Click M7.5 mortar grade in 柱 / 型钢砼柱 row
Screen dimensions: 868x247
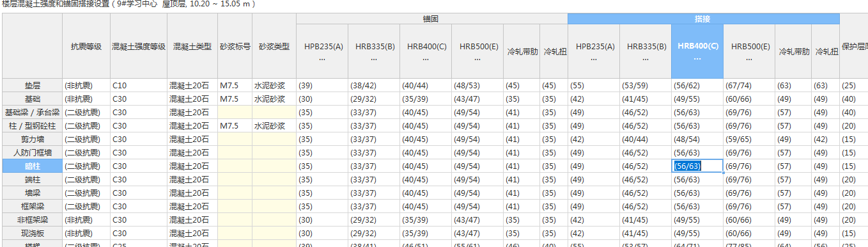[235, 126]
